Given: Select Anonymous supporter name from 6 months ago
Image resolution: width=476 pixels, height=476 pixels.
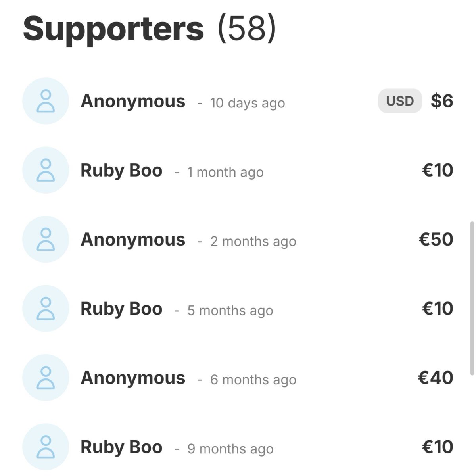Looking at the screenshot, I should 133,378.
